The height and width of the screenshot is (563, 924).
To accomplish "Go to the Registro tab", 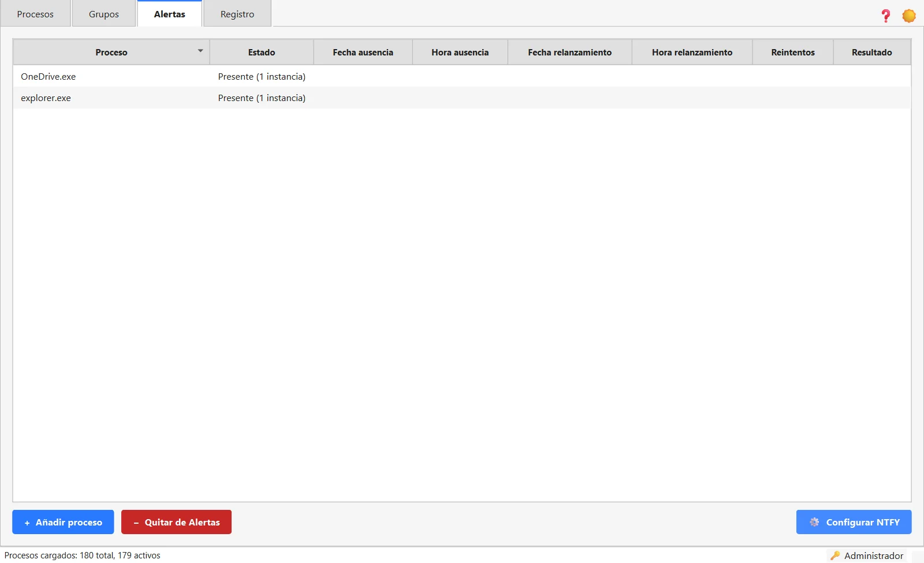I will pos(237,14).
